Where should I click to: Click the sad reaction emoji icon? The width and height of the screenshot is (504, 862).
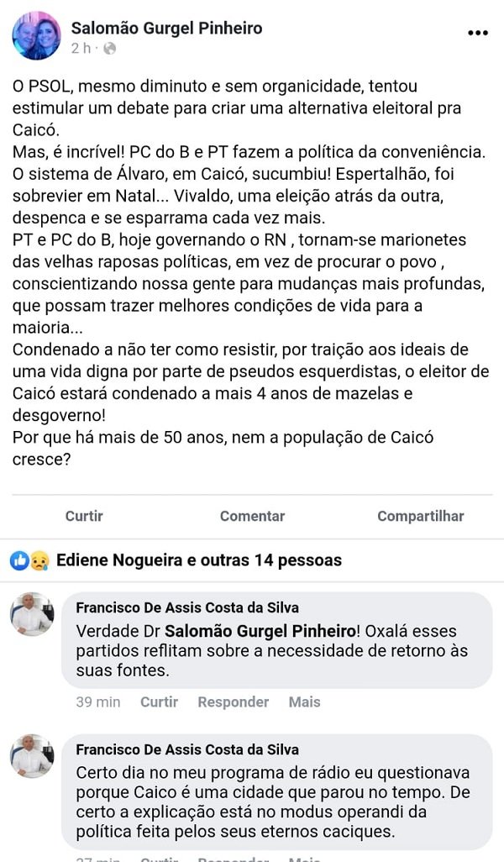[39, 560]
